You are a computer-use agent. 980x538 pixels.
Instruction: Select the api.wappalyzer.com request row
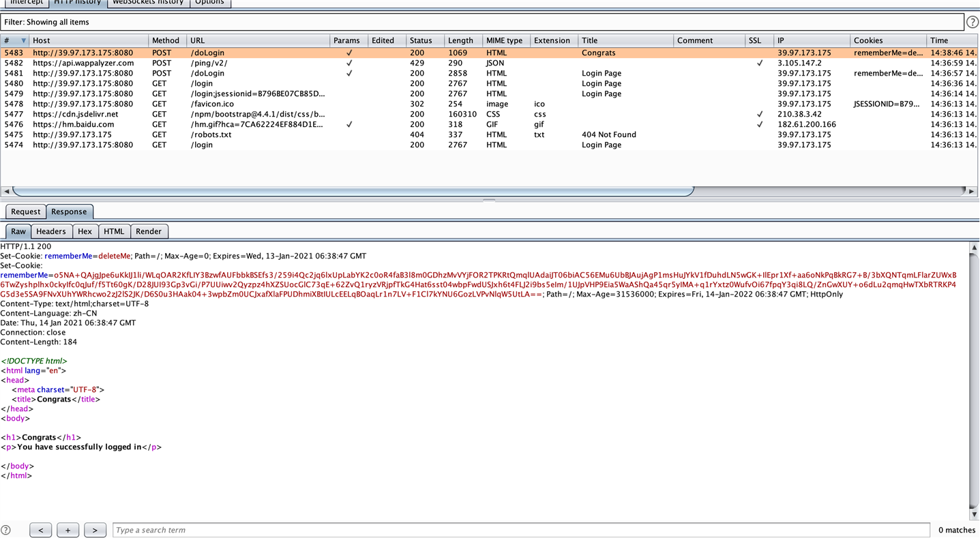[489, 63]
